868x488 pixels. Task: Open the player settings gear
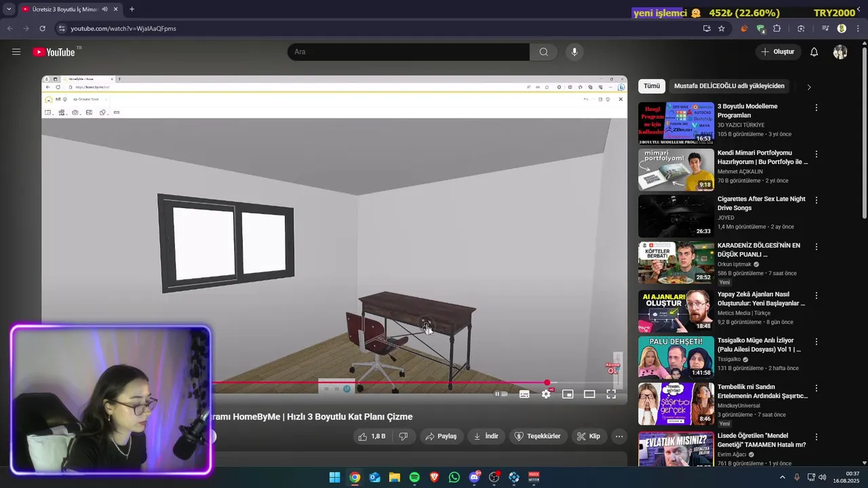(546, 394)
